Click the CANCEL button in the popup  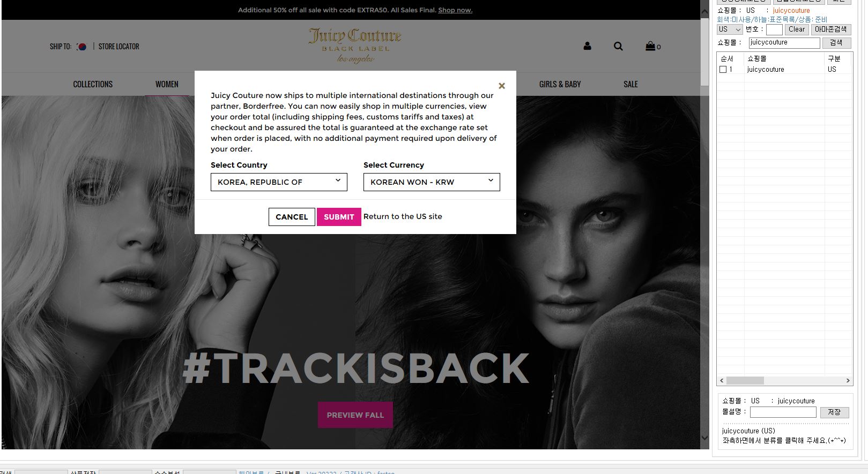tap(292, 217)
